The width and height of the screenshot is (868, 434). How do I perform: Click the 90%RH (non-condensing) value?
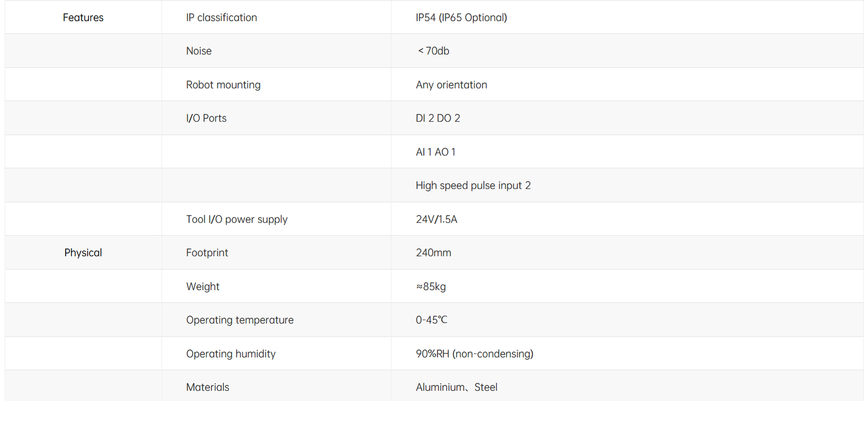(474, 354)
